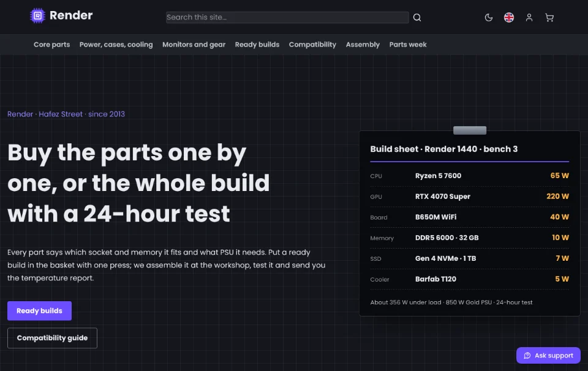Screen dimensions: 588x371
Task: Click the 220 W wattage value
Action: [557, 197]
